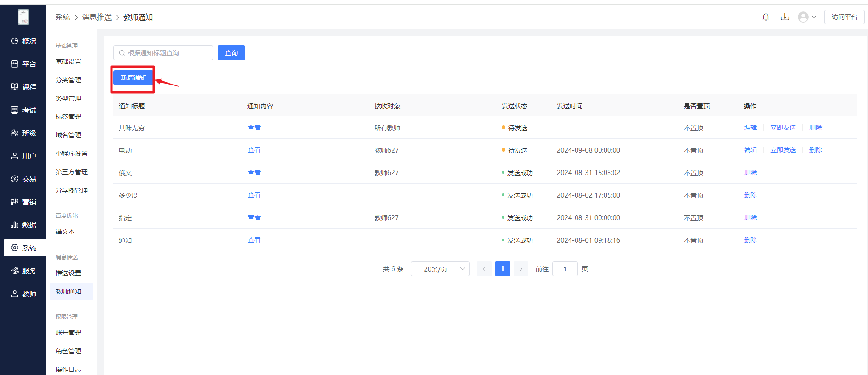Open the 交易 transactions section
Viewport: 868px width, 375px height.
point(23,179)
